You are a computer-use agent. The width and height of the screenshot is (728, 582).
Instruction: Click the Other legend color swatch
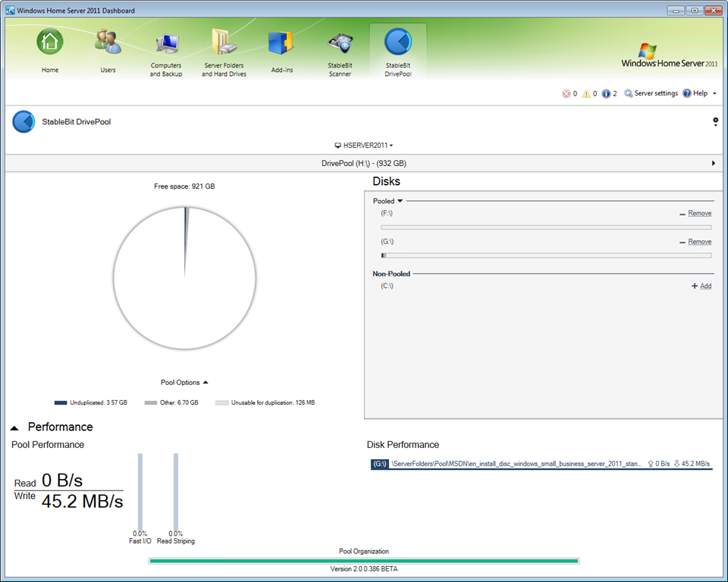pyautogui.click(x=150, y=403)
